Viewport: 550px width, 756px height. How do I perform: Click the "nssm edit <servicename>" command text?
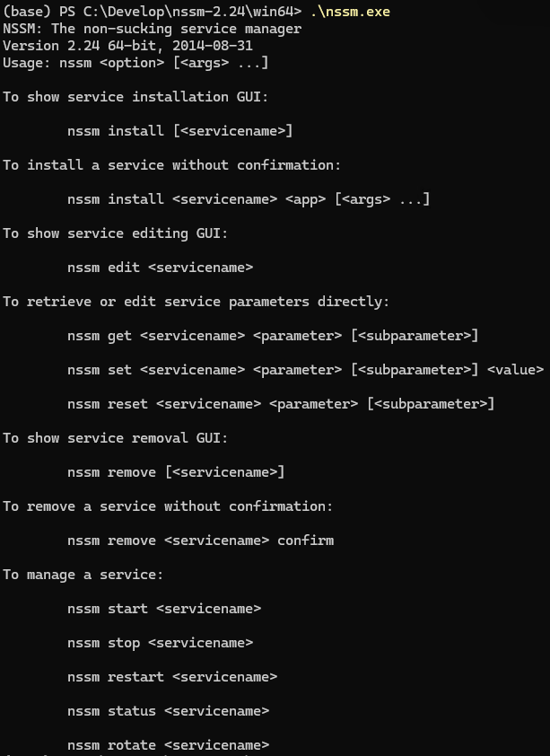pos(160,268)
